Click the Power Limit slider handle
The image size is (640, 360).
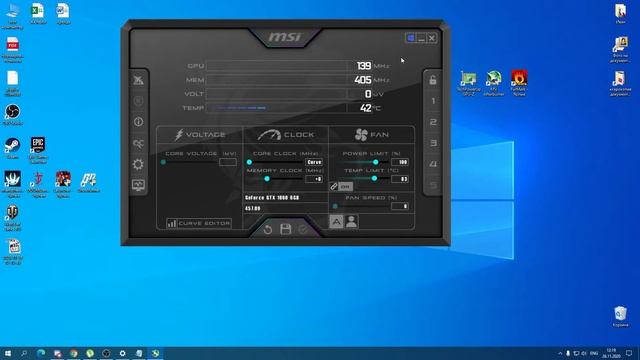point(376,162)
